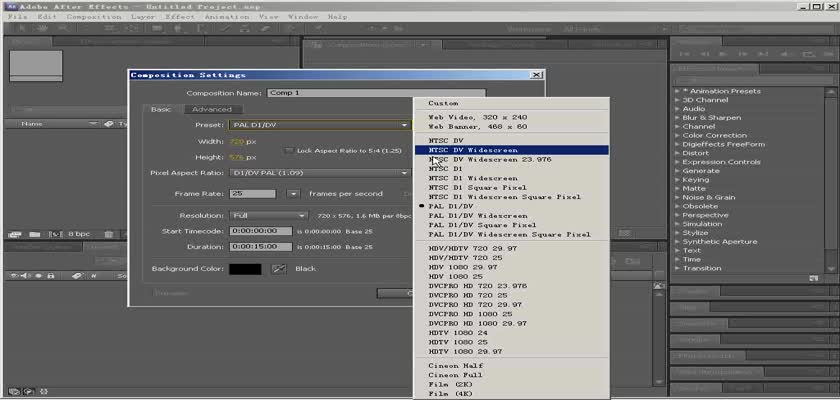Screen dimensions: 840x400
Task: Click the new composition icon in Project panel
Action: pos(55,234)
